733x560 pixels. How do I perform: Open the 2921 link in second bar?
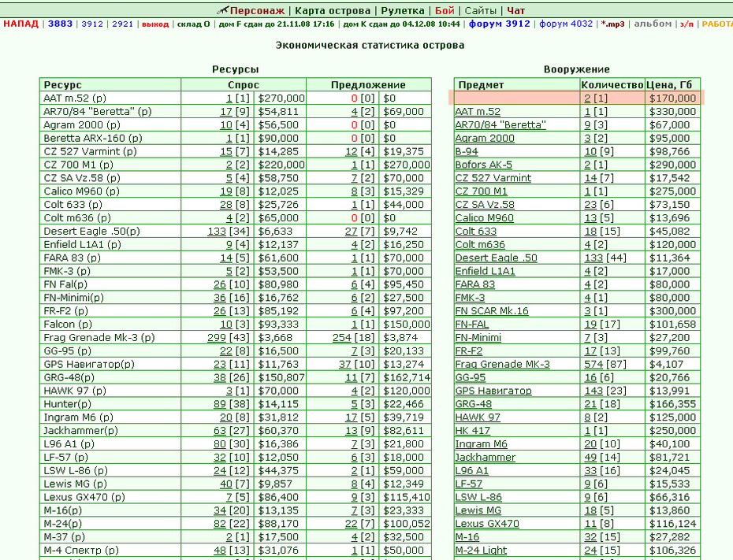tap(122, 24)
